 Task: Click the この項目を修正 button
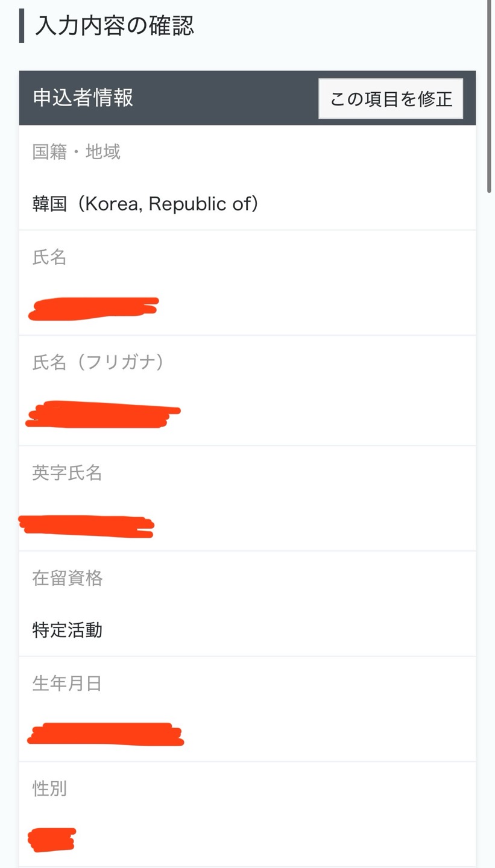tap(391, 98)
